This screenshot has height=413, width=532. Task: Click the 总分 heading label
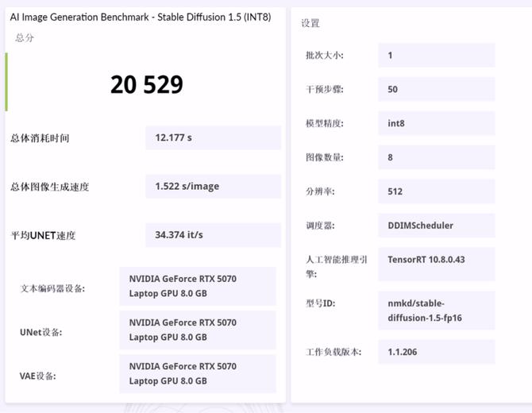pos(25,37)
